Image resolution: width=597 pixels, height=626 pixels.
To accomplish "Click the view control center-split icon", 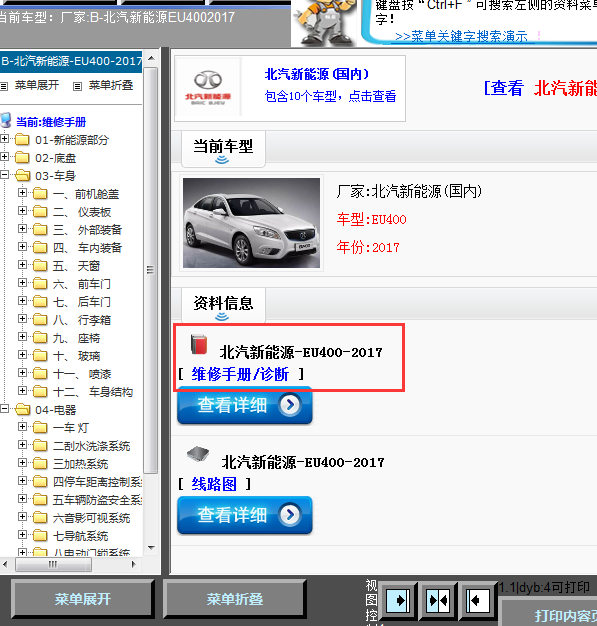I will [x=438, y=600].
